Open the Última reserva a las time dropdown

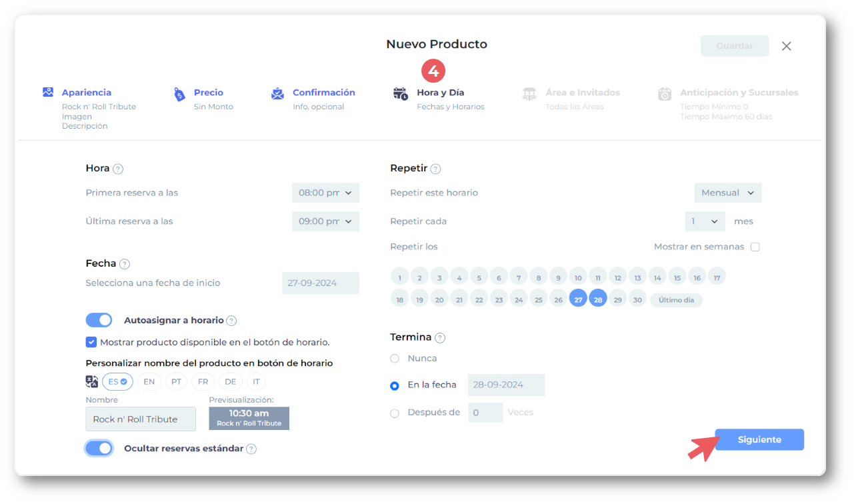pos(325,221)
